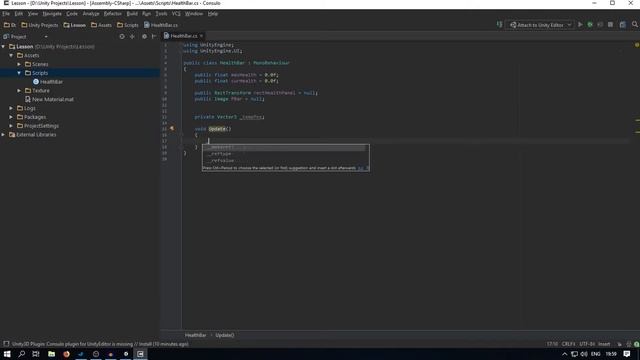Viewport: 640px width, 360px height.
Task: Click the collapse all icon in Project panel
Action: coord(132,36)
